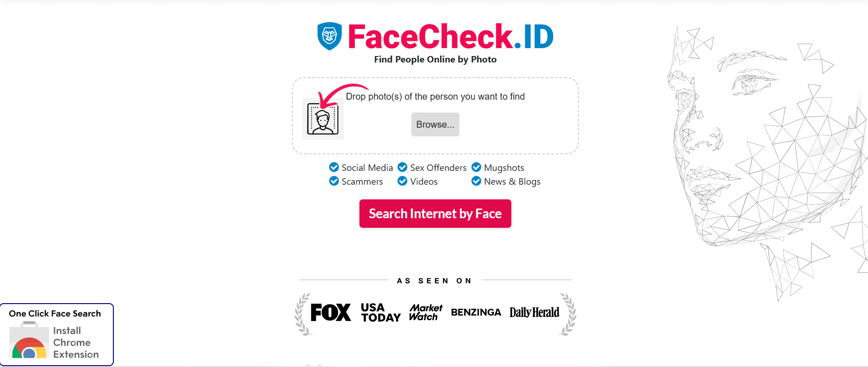Toggle the News & Blogs checkmark
This screenshot has height=367, width=868.
pyautogui.click(x=476, y=181)
